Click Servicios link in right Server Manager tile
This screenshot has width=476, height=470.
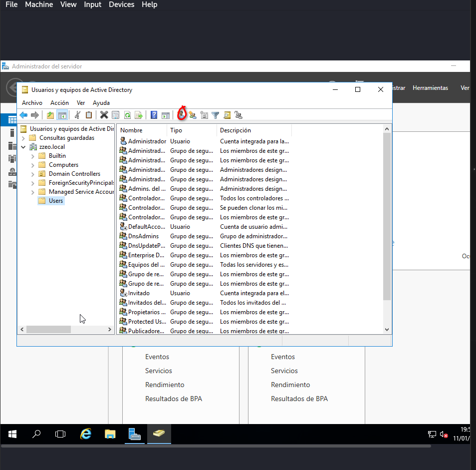coord(284,371)
